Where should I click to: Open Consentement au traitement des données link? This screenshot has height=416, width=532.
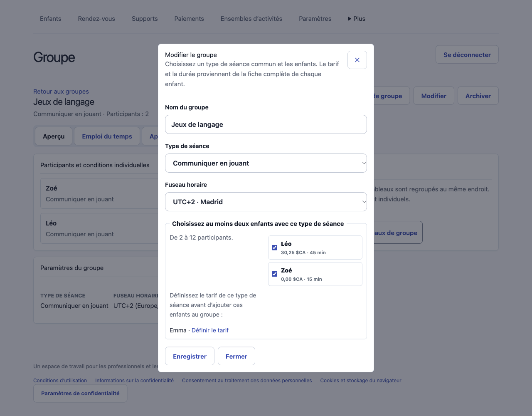[x=247, y=381]
